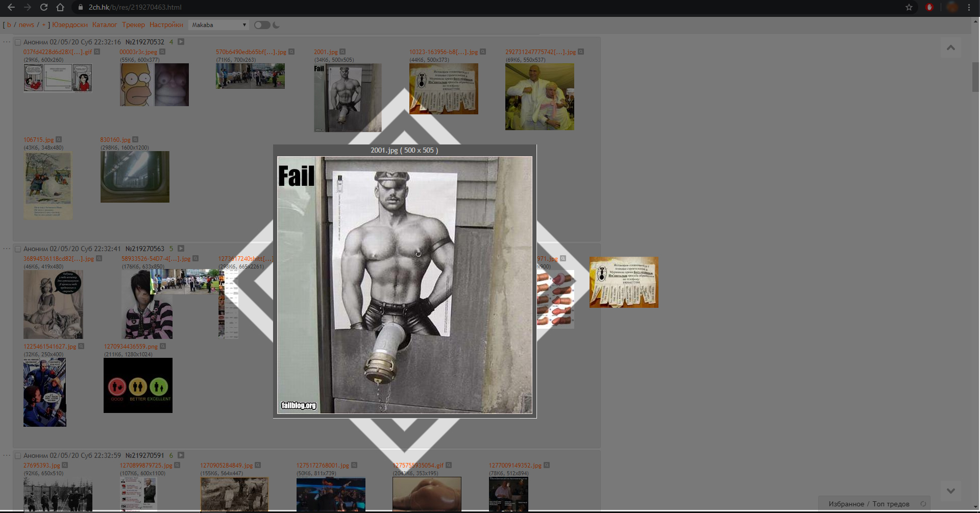Go back in the browser
The height and width of the screenshot is (513, 980).
(11, 7)
